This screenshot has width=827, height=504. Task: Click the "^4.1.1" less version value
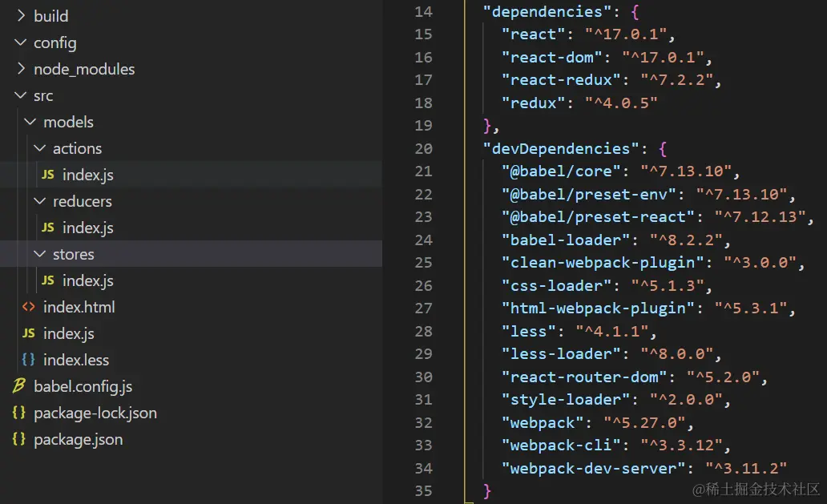[611, 332]
